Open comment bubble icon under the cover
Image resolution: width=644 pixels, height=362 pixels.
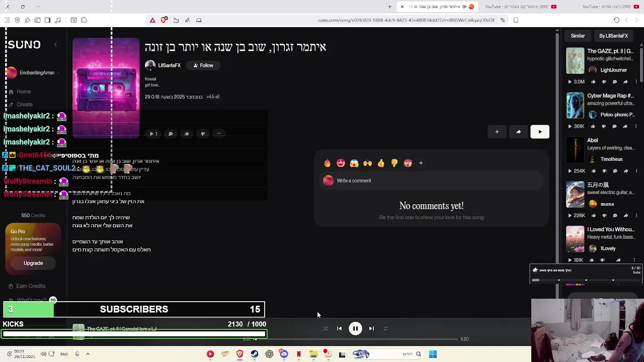point(171,134)
